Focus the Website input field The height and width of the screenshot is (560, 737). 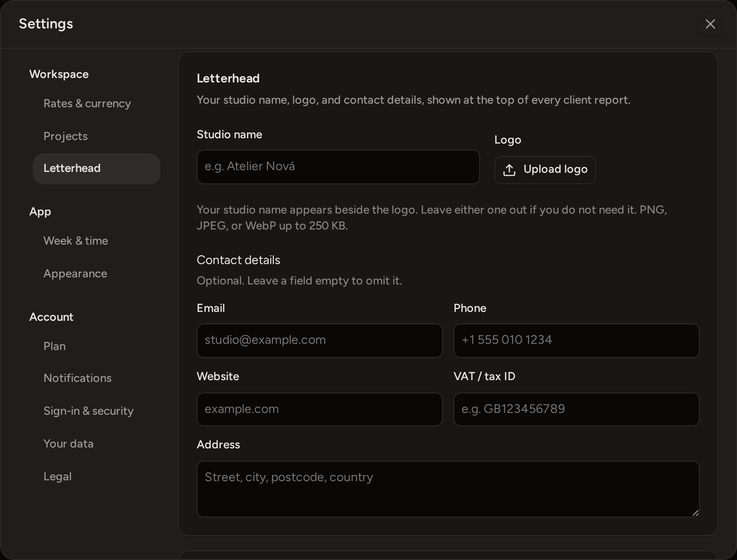(x=319, y=409)
